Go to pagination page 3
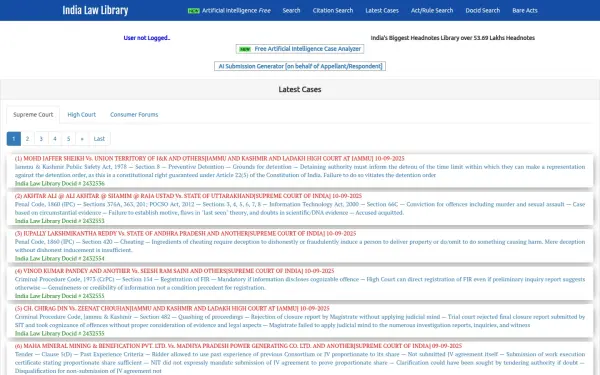600x375 pixels. tap(41, 139)
